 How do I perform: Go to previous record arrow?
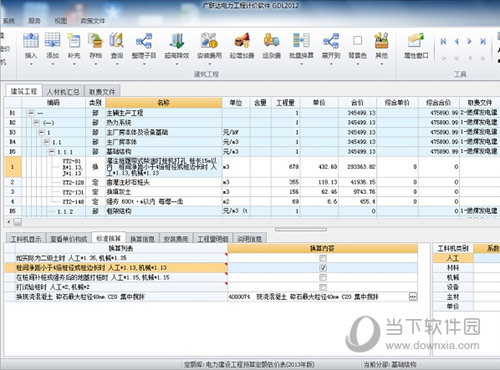click(x=457, y=41)
